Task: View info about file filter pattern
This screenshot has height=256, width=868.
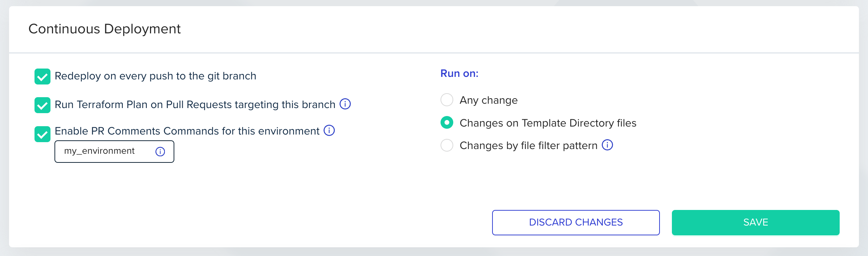Action: pos(607,145)
